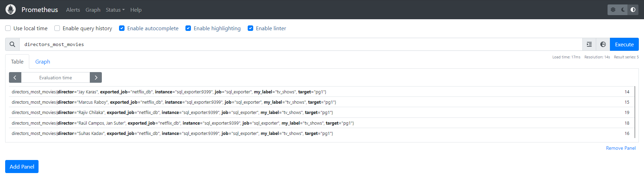Focus the directors_most_movies expression input
This screenshot has height=183, width=644.
pos(301,44)
